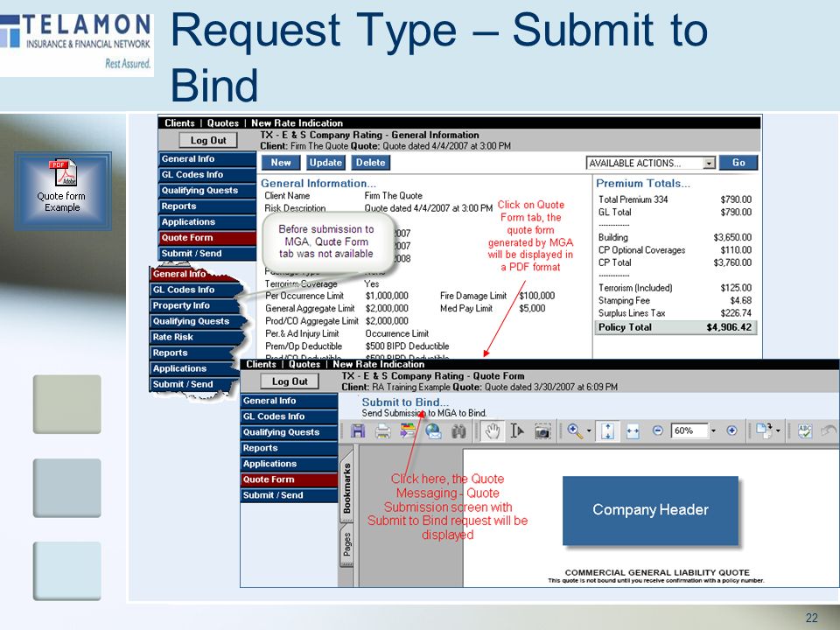Select GL Codes Info in top sidebar
Viewport: 840px width, 630px height.
206,175
